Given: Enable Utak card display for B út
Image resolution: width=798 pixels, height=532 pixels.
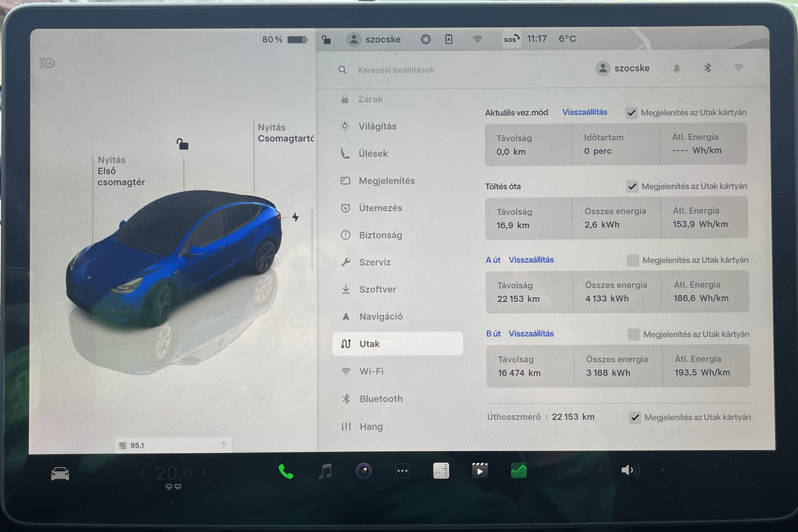Looking at the screenshot, I should tap(633, 335).
